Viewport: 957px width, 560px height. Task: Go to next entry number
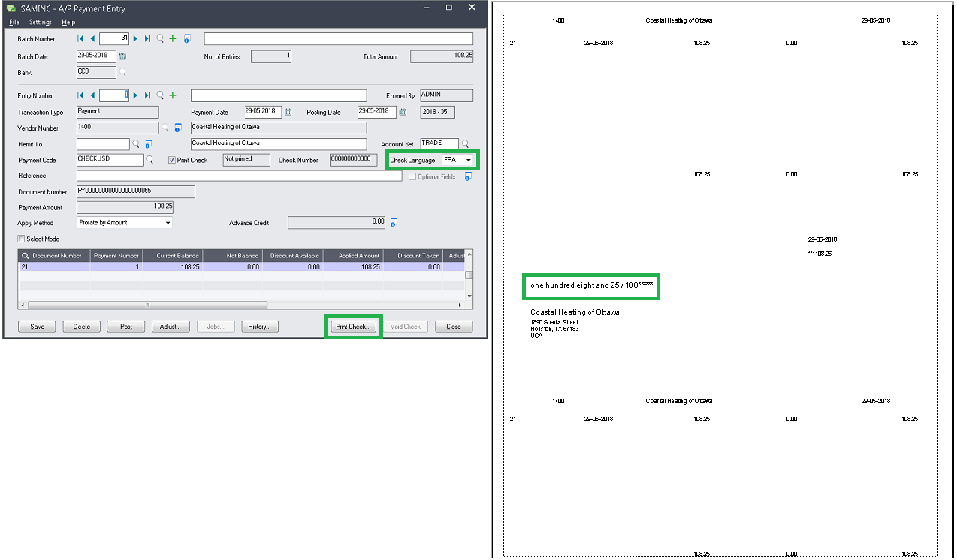(135, 95)
